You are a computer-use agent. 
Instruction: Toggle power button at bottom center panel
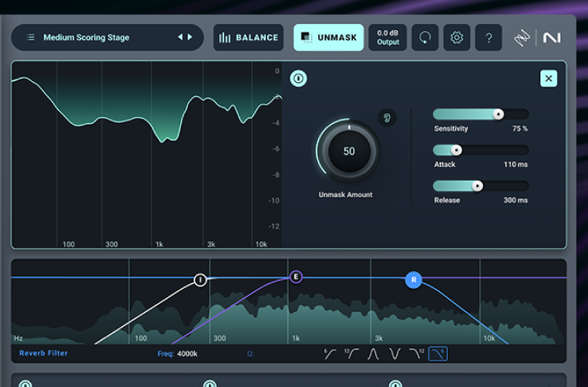(x=209, y=383)
